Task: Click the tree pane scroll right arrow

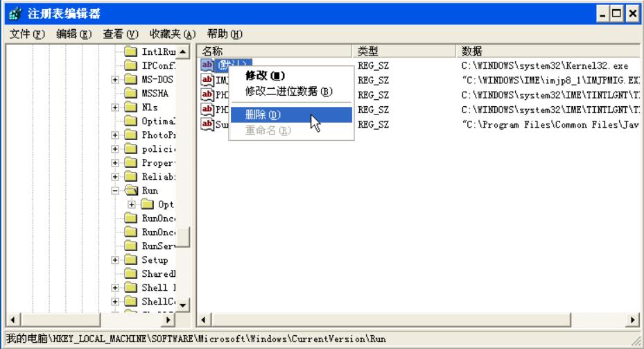Action: click(168, 319)
